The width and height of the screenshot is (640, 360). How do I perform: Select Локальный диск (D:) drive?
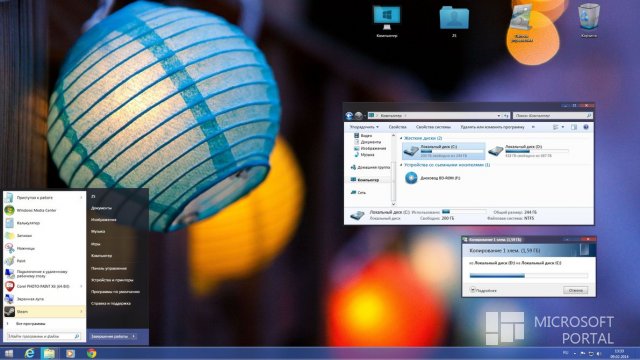coord(529,151)
